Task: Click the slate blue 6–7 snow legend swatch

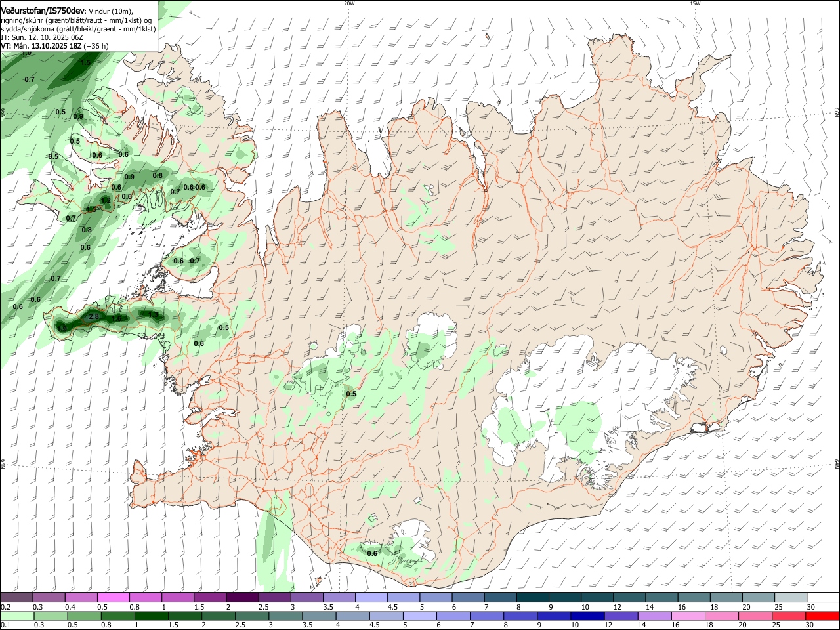Action: click(469, 597)
